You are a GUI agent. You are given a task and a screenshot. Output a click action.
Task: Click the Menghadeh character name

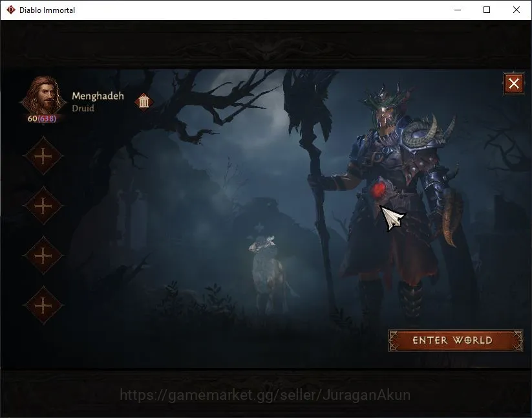pyautogui.click(x=98, y=96)
